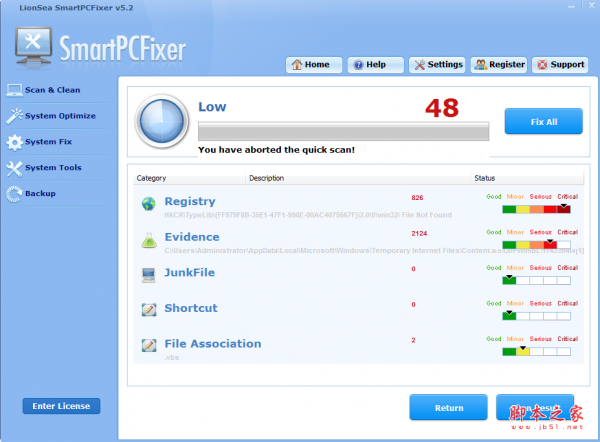Viewport: 600px width, 442px height.
Task: Click the System Optimize magic wand icon
Action: point(14,116)
